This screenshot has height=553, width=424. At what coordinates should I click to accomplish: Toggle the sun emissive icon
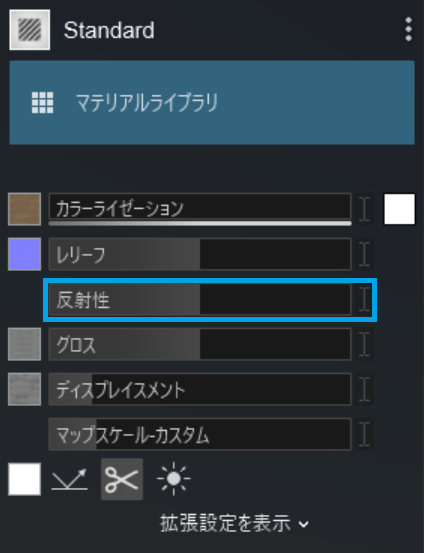[174, 479]
